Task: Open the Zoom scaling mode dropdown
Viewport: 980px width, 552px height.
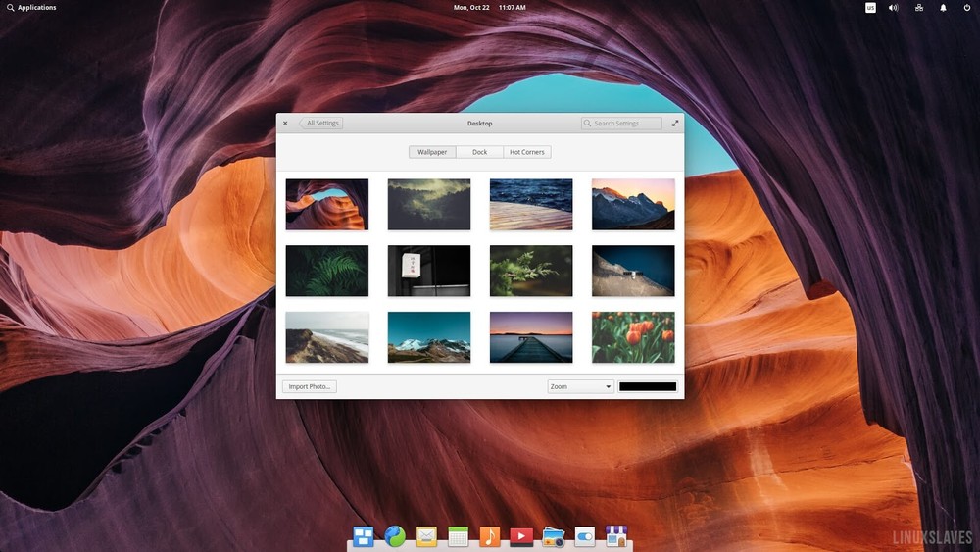Action: pos(580,386)
